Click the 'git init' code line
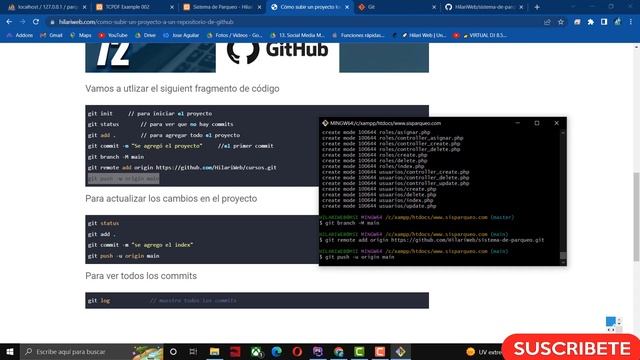Viewport: 640px width, 360px height. tap(150, 113)
